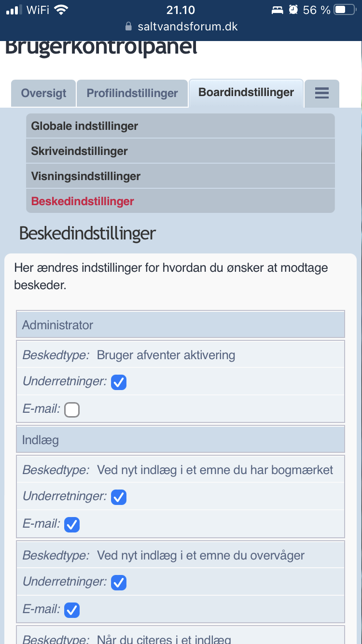Image resolution: width=362 pixels, height=644 pixels.
Task: Select Beskedindstillinger menu entry
Action: pyautogui.click(x=83, y=201)
